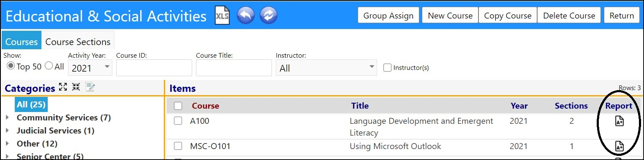Click the New Course button
644x160 pixels.
[x=450, y=16]
